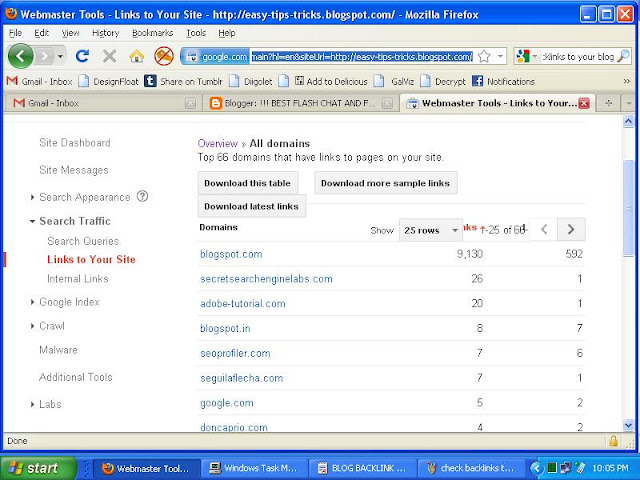Click inside the browser search box

[579, 56]
